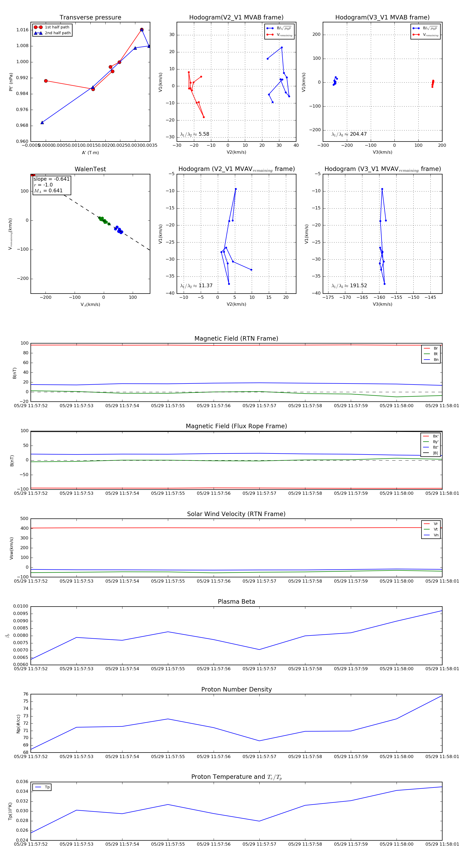Click the 'Proton Number Density' title

click(236, 689)
